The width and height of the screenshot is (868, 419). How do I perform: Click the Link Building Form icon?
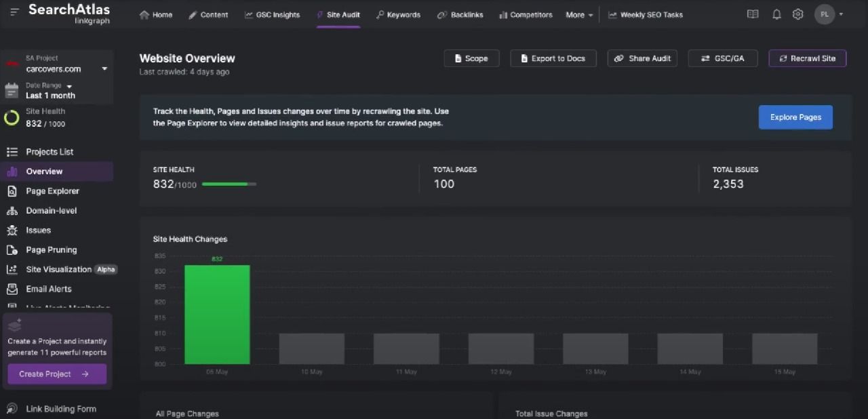(x=12, y=409)
